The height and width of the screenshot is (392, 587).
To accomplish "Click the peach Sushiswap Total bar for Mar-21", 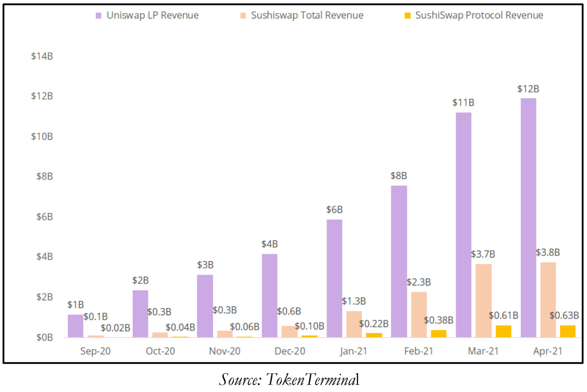I will point(483,300).
